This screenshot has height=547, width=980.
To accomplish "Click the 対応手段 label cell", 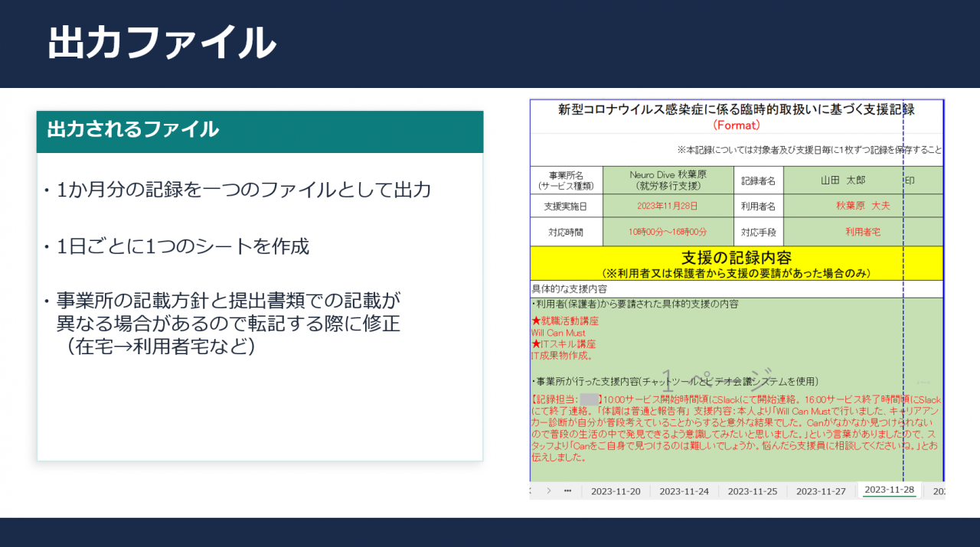I will pyautogui.click(x=759, y=232).
